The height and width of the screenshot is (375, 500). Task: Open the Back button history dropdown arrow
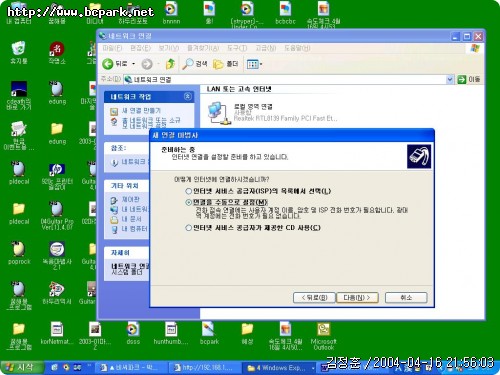click(x=134, y=64)
